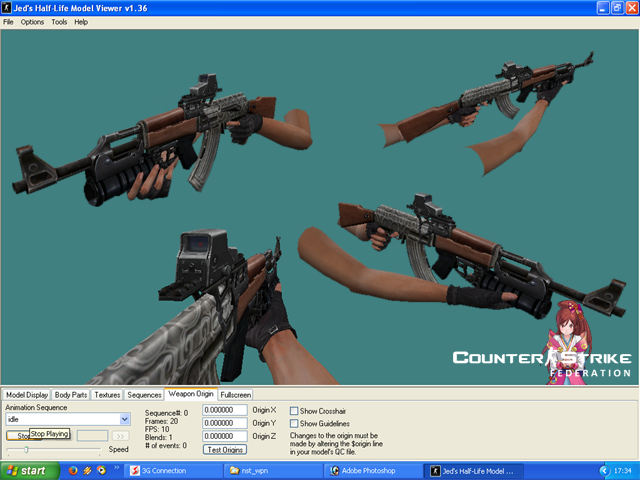Expand hidden system tray icons arrow
Screen dimensions: 640x480
(x=604, y=471)
